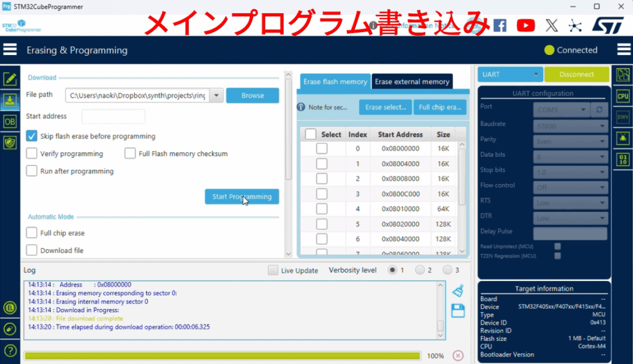Select verbosity level 2

click(x=420, y=270)
